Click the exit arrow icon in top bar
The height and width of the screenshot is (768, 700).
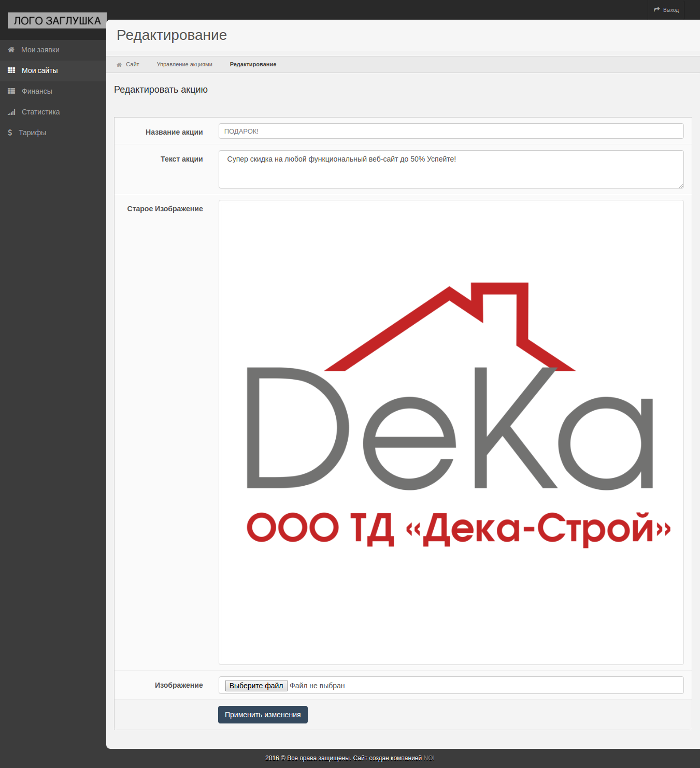point(657,10)
